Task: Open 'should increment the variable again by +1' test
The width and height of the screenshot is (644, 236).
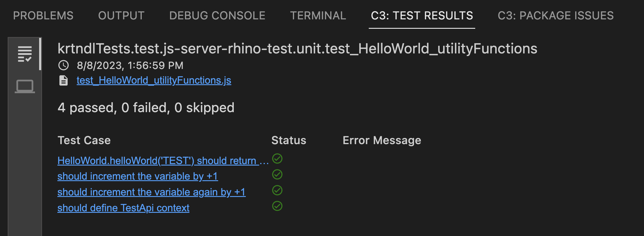Action: [x=152, y=192]
